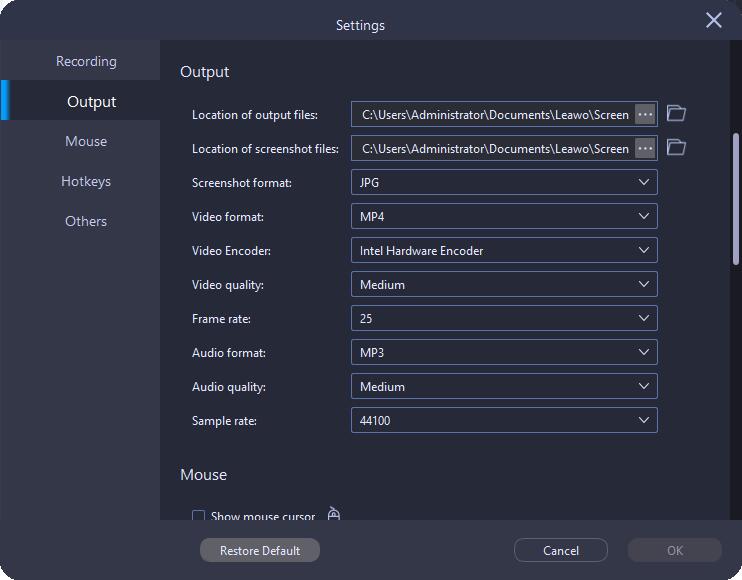The height and width of the screenshot is (580, 742).
Task: Enable the Show mouse cursor checkbox
Action: (199, 516)
